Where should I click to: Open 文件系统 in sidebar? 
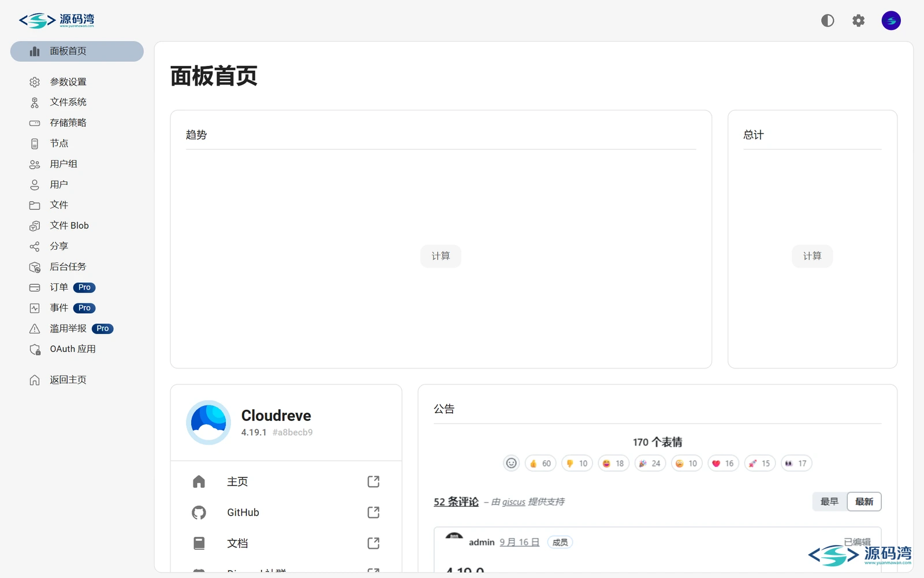coord(77,102)
